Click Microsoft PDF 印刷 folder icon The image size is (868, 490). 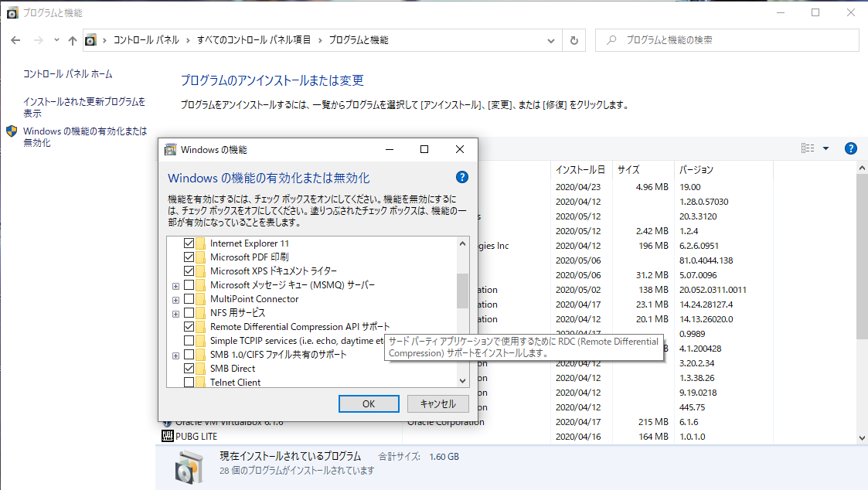point(200,257)
